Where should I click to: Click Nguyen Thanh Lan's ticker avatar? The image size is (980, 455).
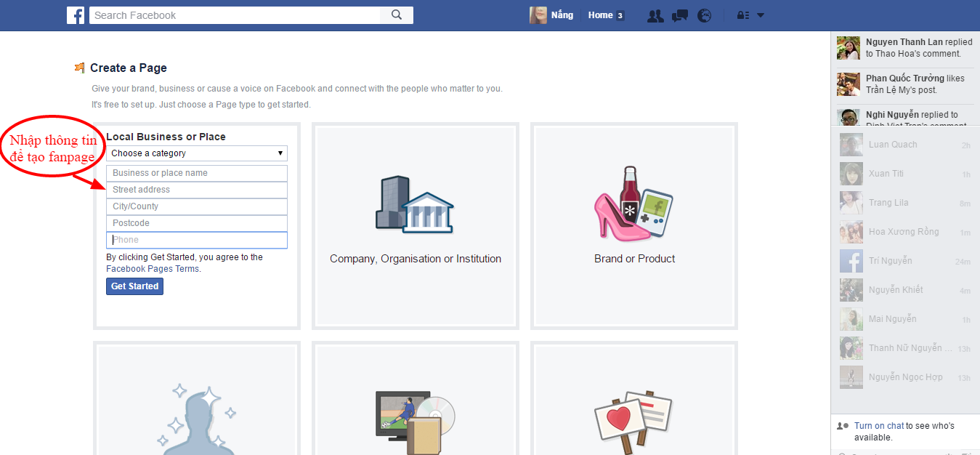[849, 48]
